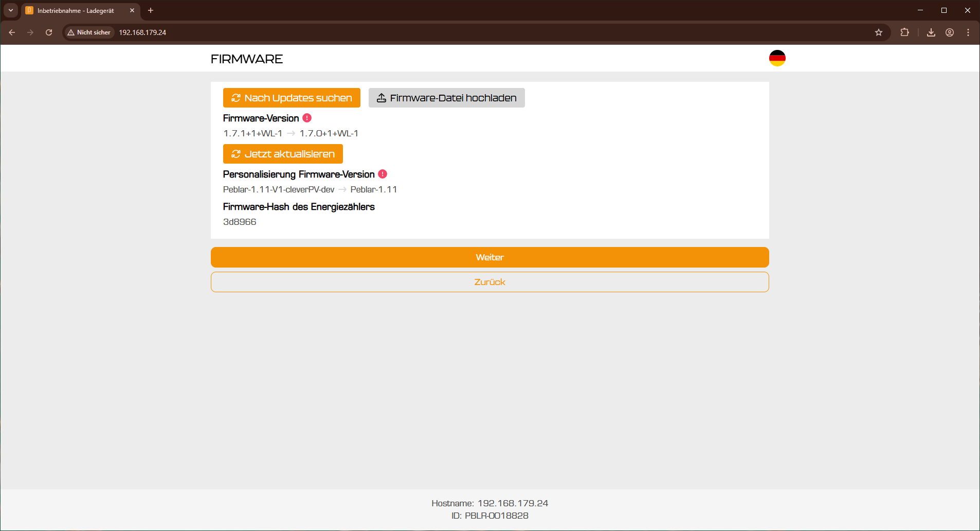
Task: Click the Firmware-Version warning icon
Action: click(x=307, y=118)
